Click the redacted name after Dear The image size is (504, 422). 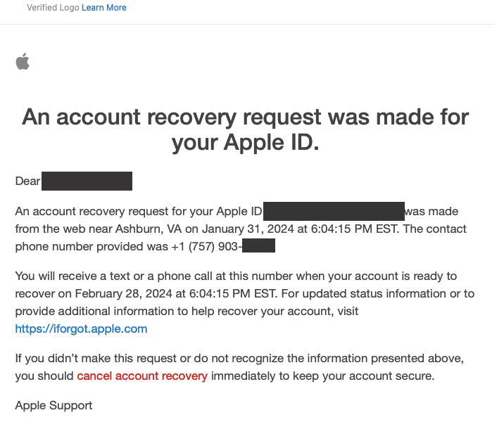[87, 181]
